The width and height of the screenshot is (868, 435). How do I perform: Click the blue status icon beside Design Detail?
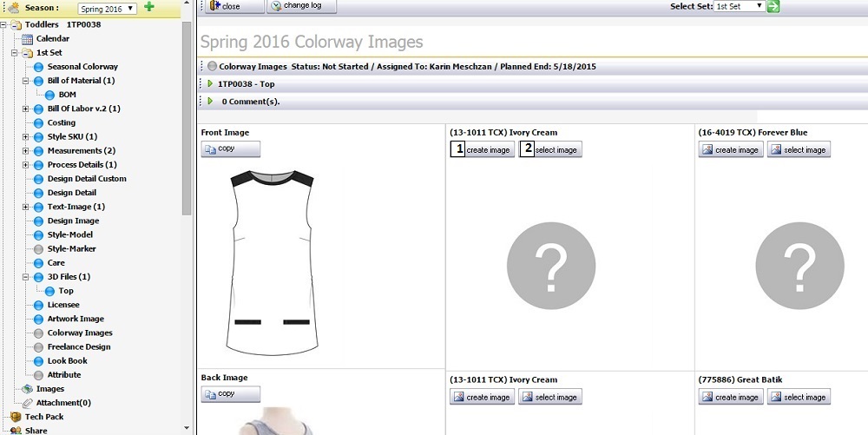pyautogui.click(x=38, y=193)
